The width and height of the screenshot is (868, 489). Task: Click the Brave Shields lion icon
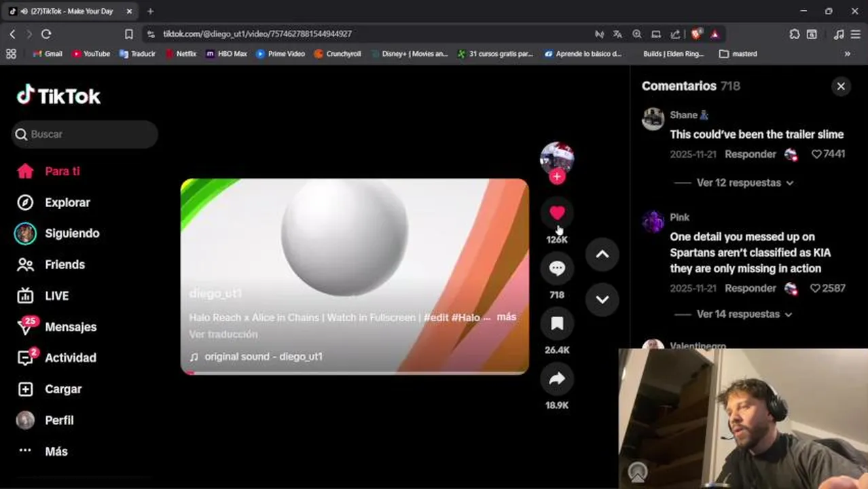[696, 34]
